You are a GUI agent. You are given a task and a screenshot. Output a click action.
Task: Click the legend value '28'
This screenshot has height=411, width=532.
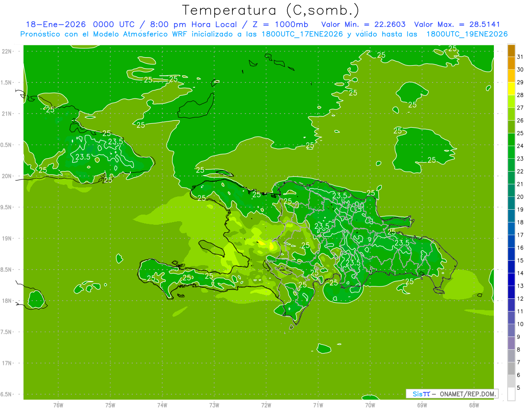point(520,95)
